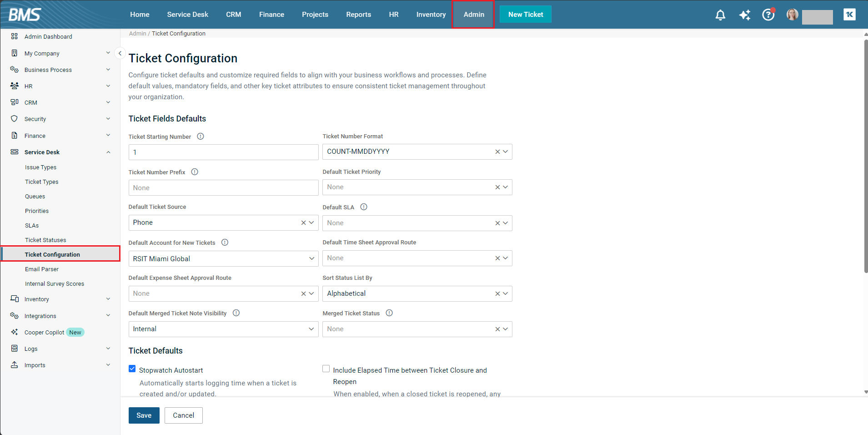This screenshot has width=868, height=435.
Task: Open the Reports menu in top navigation
Action: tap(358, 15)
